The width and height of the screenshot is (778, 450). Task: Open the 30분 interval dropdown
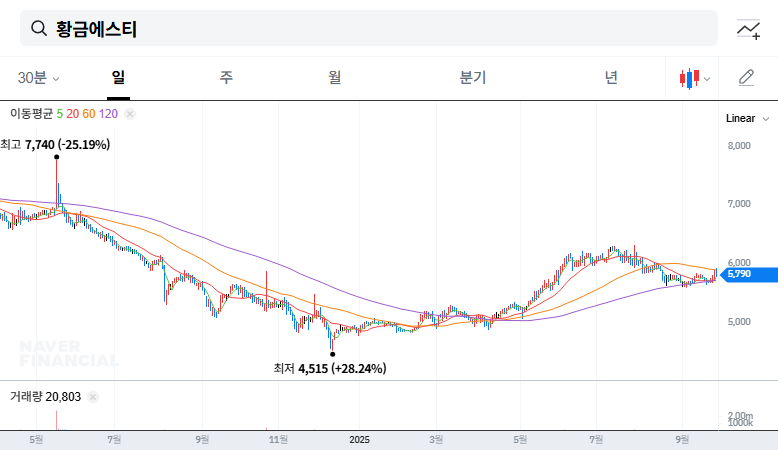coord(38,78)
